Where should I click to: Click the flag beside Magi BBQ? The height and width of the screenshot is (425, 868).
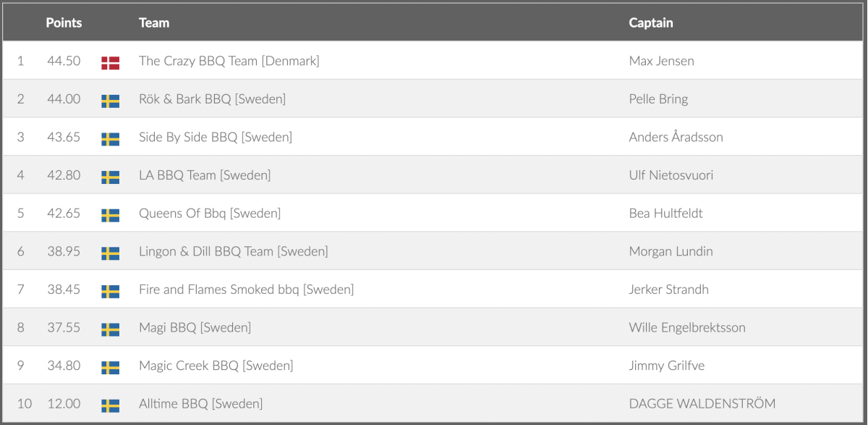[110, 329]
